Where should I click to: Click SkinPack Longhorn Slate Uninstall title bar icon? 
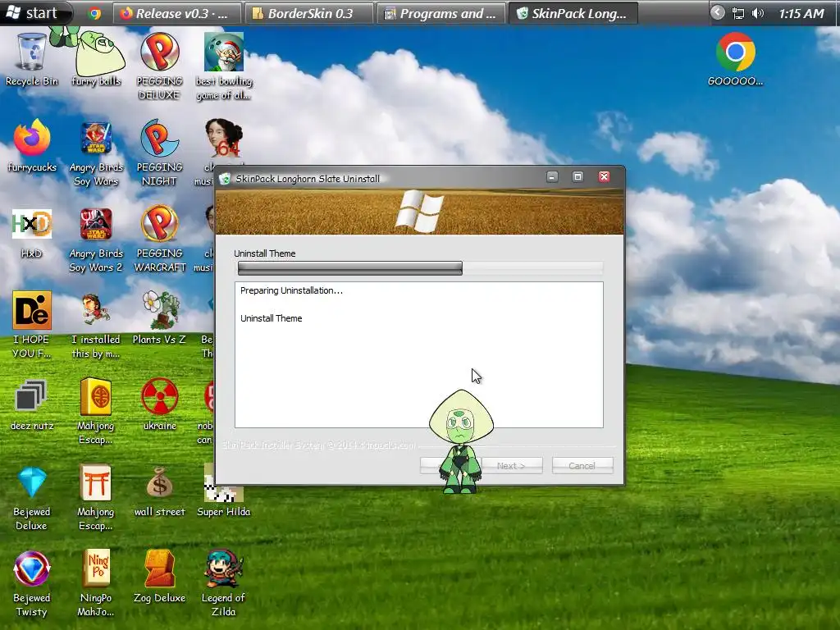(225, 178)
